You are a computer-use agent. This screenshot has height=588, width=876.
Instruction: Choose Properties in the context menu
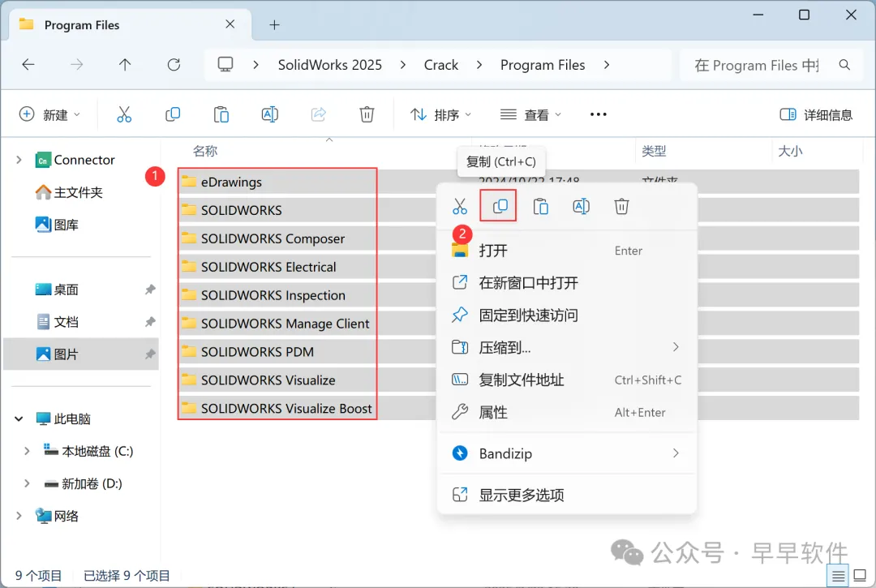pos(566,413)
